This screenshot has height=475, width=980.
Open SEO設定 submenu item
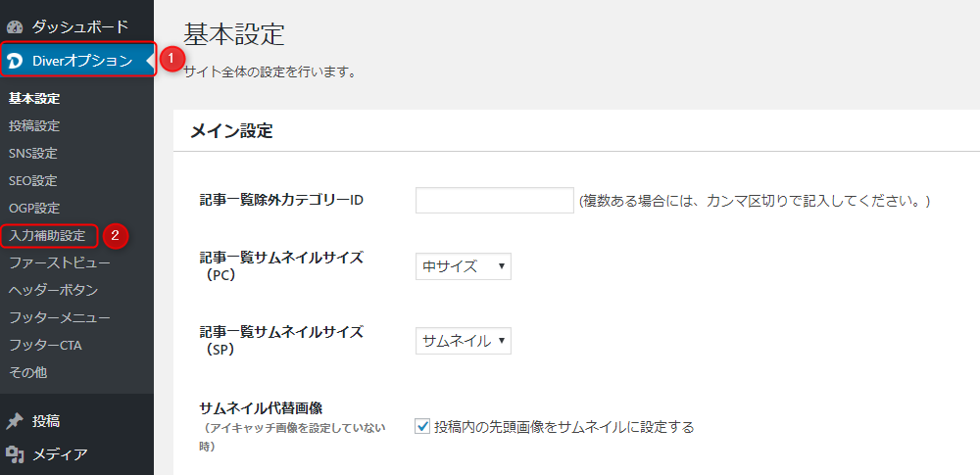pyautogui.click(x=33, y=181)
